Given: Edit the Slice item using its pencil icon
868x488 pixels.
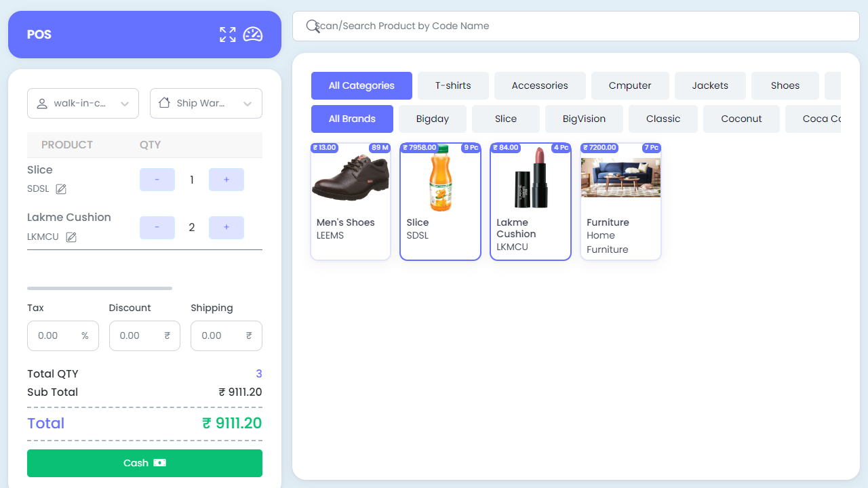Looking at the screenshot, I should pyautogui.click(x=61, y=189).
